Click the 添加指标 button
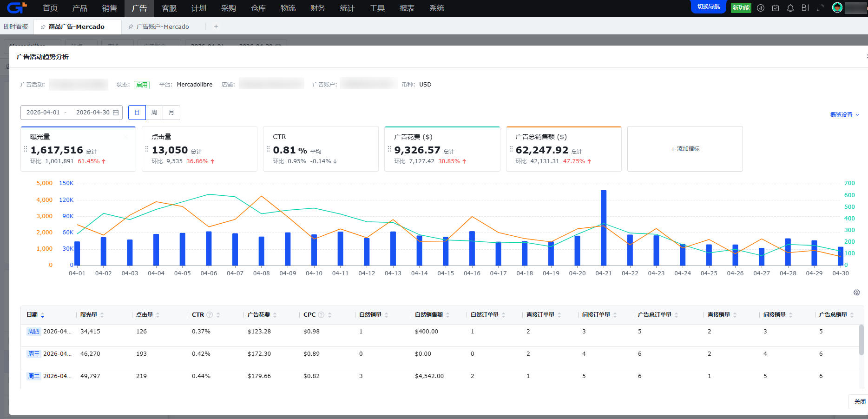Screen dimensions: 868x419 point(685,149)
